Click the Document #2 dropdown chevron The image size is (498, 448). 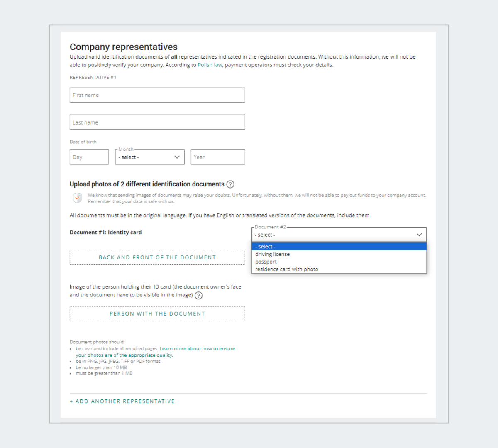pos(419,235)
